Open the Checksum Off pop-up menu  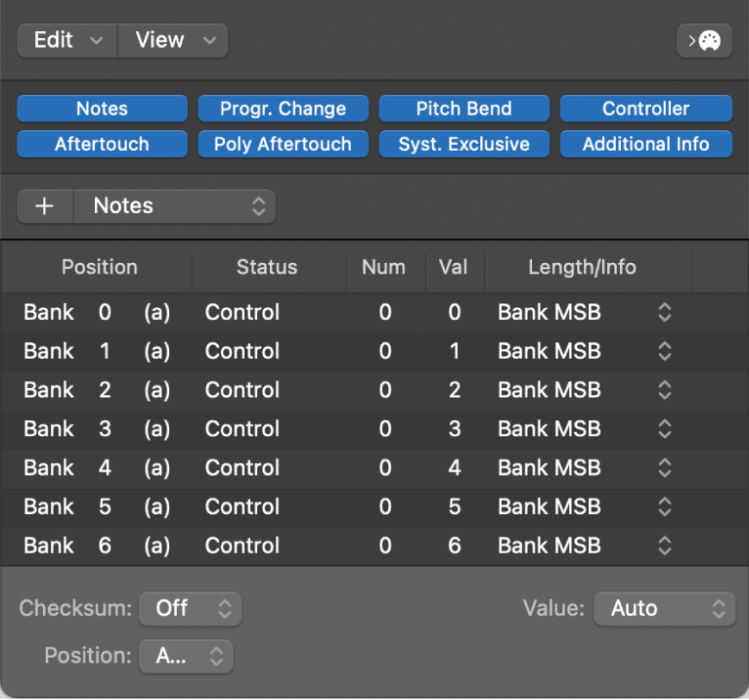(x=190, y=609)
